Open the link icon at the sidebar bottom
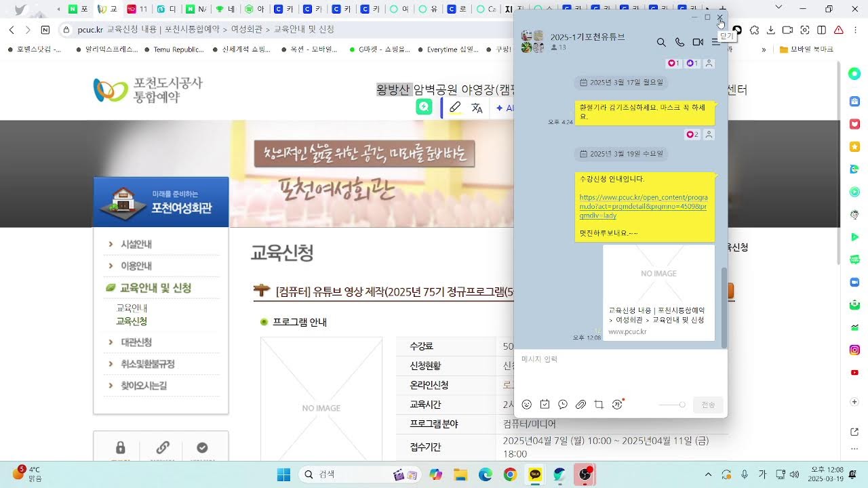This screenshot has width=868, height=488. pos(163,448)
